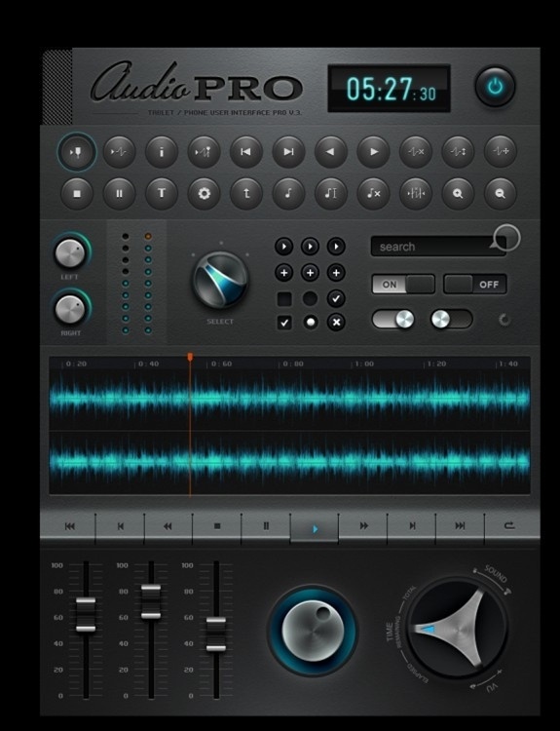
Task: Click transport bar skip-to-first-track button
Action: [x=69, y=526]
